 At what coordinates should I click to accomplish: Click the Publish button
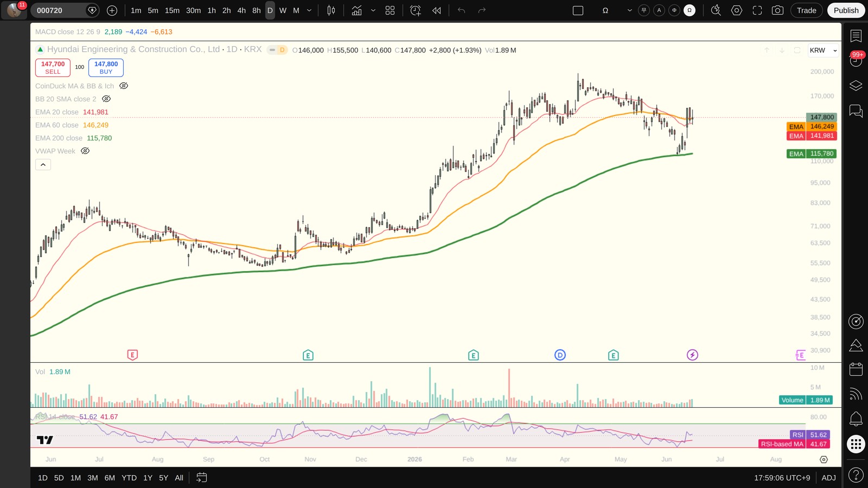click(x=846, y=10)
